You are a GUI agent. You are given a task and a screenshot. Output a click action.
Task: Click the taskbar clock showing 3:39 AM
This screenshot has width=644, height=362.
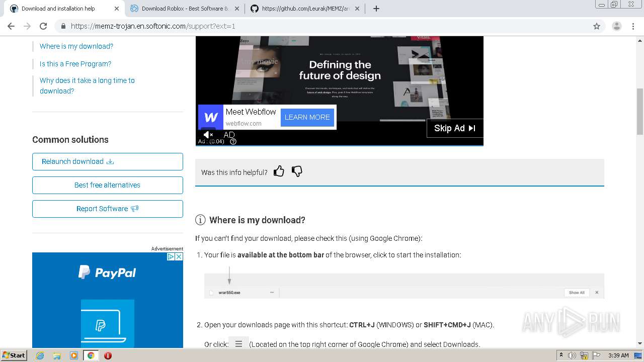tap(618, 355)
